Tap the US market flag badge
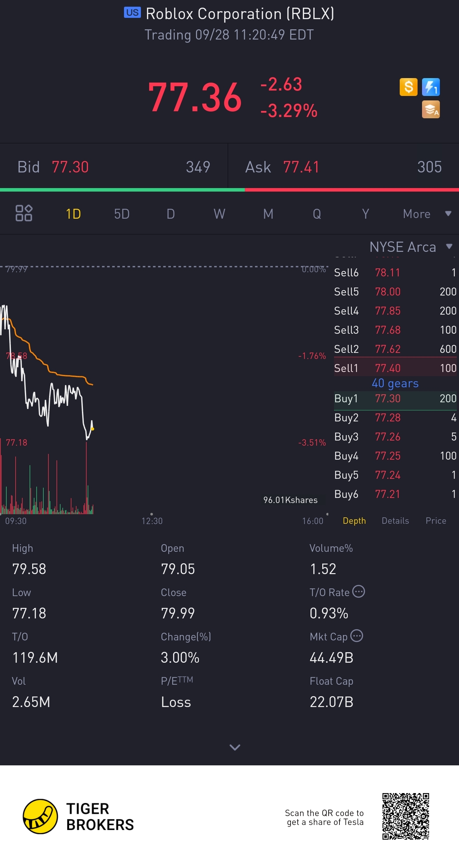459x868 pixels. click(x=132, y=12)
